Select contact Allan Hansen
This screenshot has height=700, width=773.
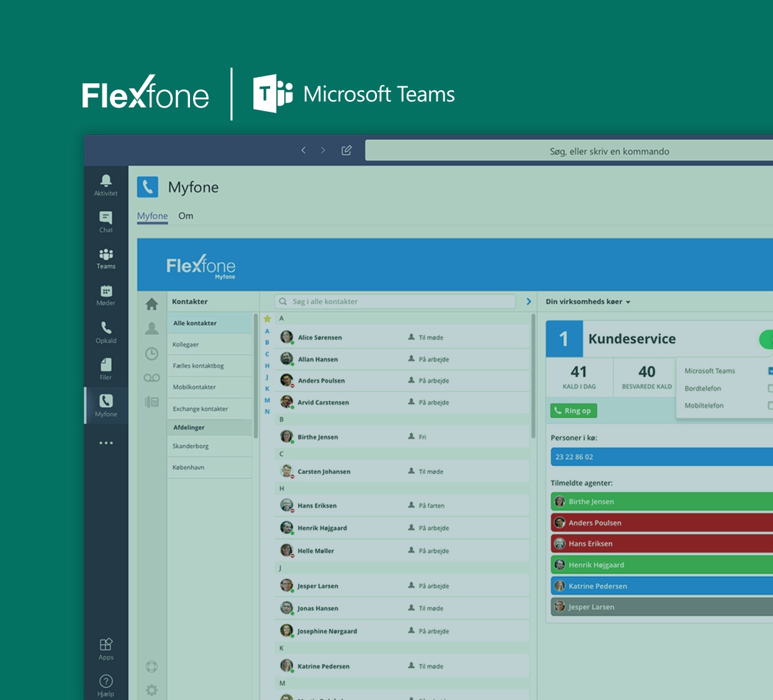pos(402,359)
